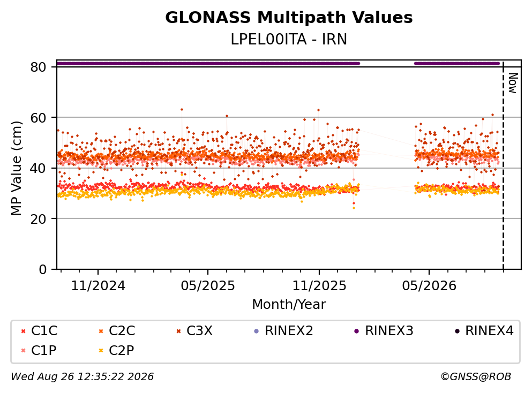
Task: Click the 05/2025 x-axis tick label
Action: tap(208, 286)
